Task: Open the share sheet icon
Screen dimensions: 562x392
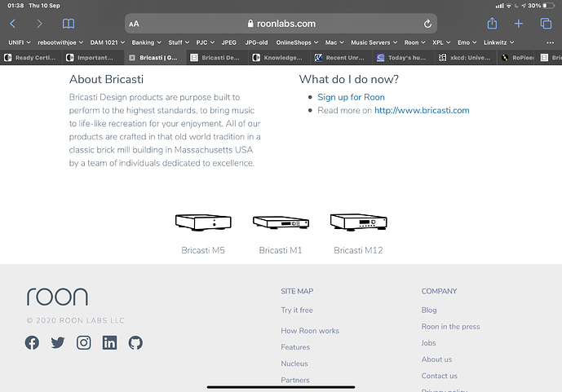Action: (492, 24)
